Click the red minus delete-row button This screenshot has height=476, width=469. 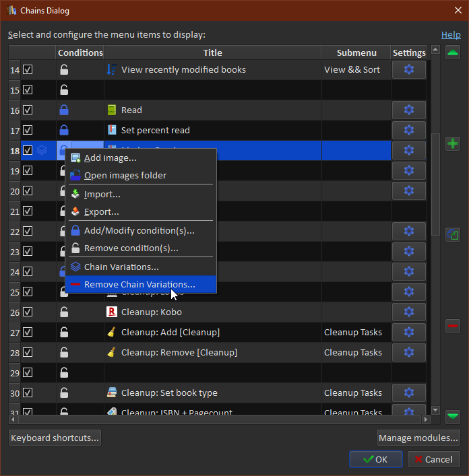click(x=453, y=327)
